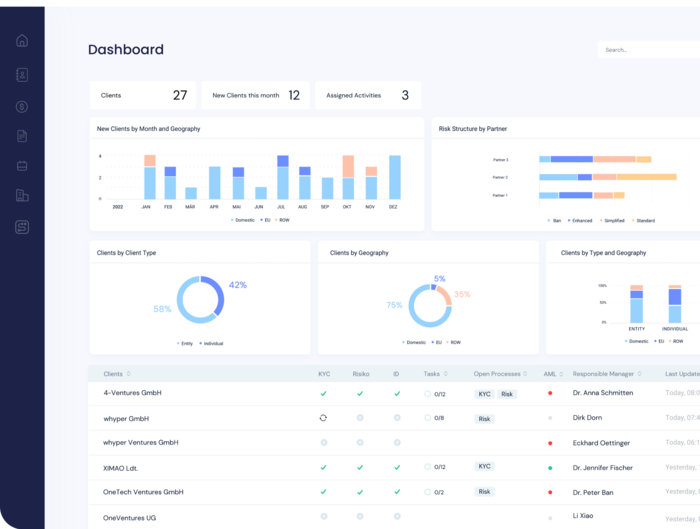Select the Assigned Activities summary card
This screenshot has height=529, width=700.
coord(367,95)
